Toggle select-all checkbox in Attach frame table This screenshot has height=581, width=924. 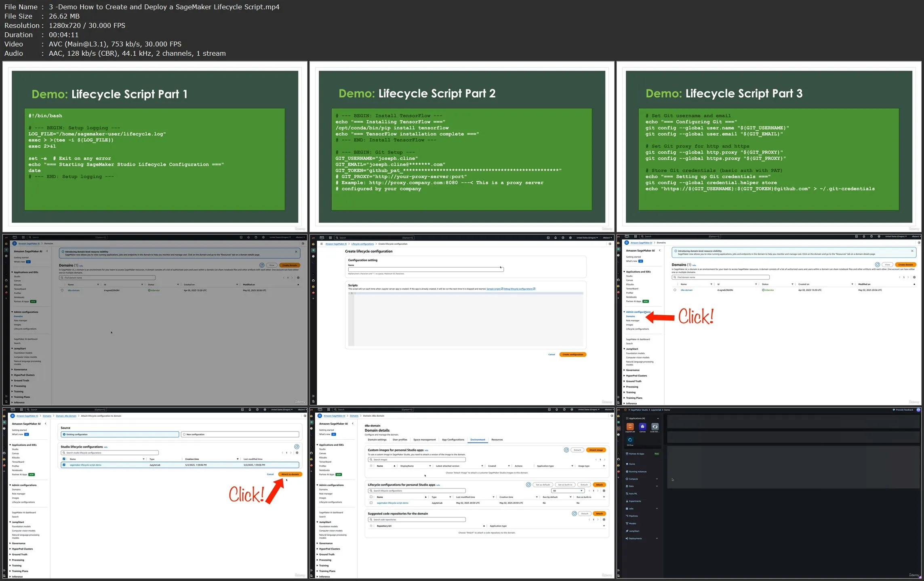click(64, 459)
